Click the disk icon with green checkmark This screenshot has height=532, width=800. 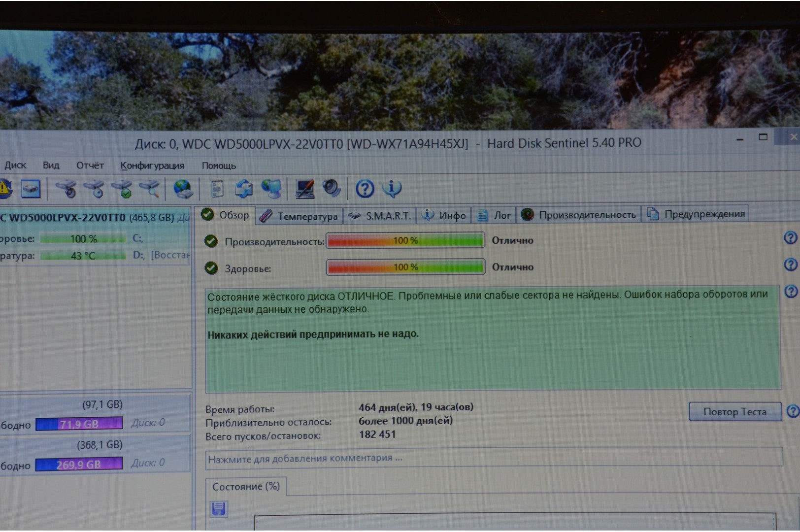122,189
